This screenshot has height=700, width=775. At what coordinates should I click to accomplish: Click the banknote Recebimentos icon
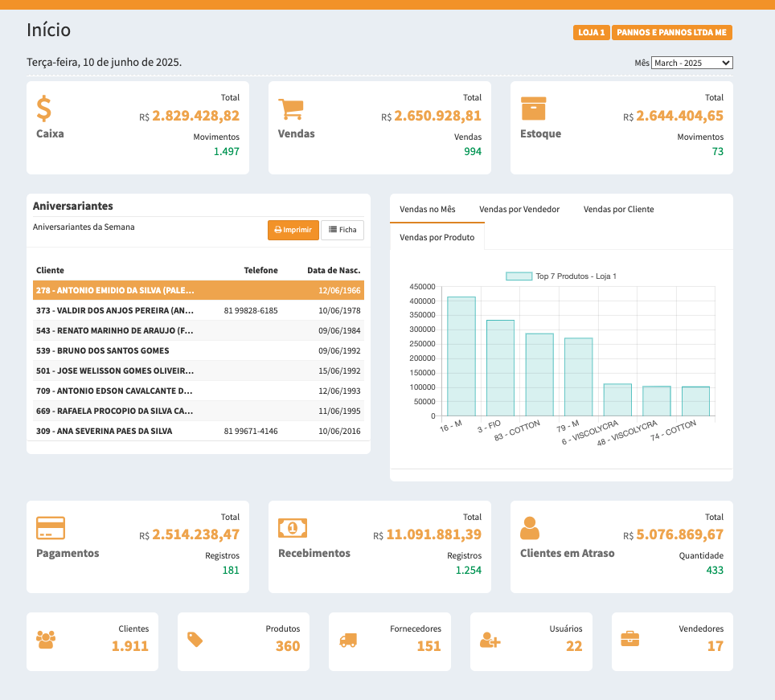293,527
